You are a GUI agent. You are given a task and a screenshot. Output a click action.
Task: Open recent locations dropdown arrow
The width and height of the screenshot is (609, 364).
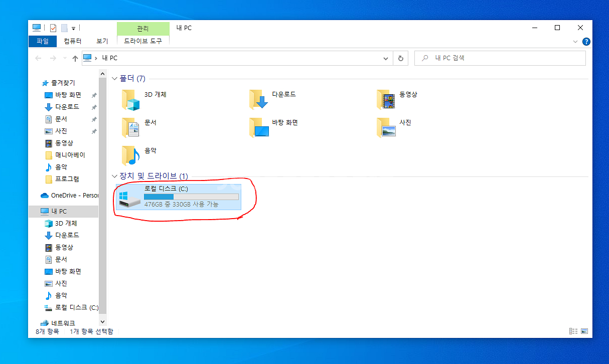tap(65, 58)
